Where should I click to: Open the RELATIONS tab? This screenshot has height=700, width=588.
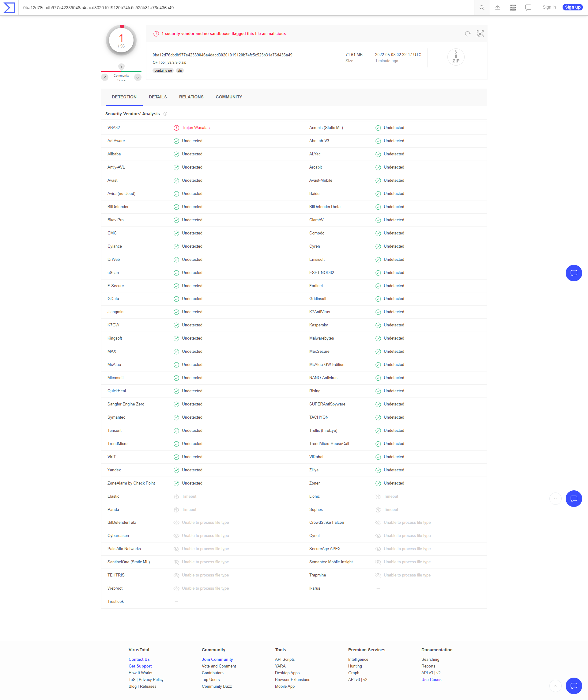191,97
